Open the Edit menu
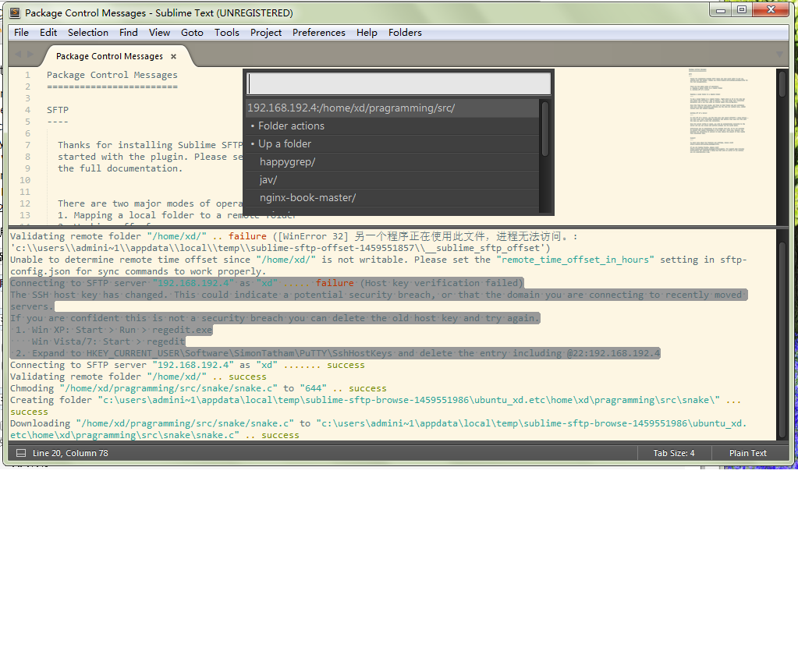Viewport: 798px width, 672px height. point(48,33)
